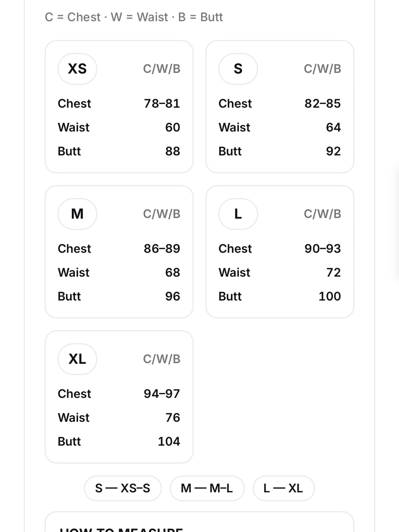The height and width of the screenshot is (532, 399).
Task: Click the L chest value 90–93
Action: coord(323,249)
